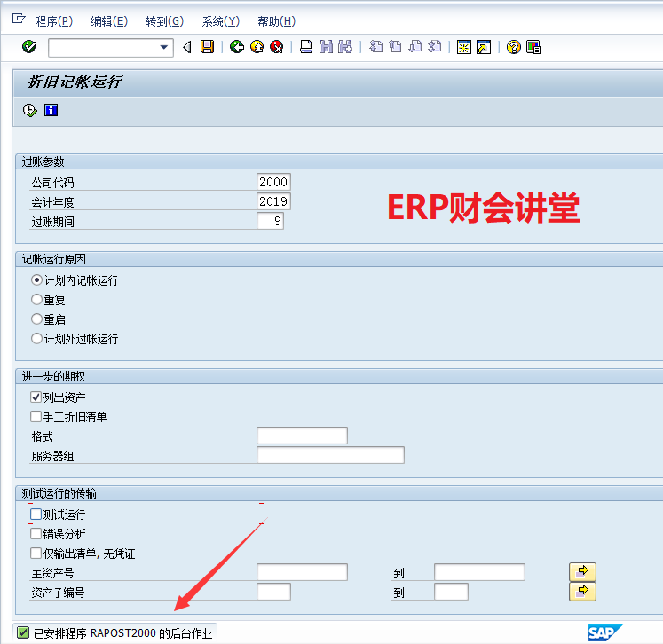Click the 公司代码 input field

point(273,182)
